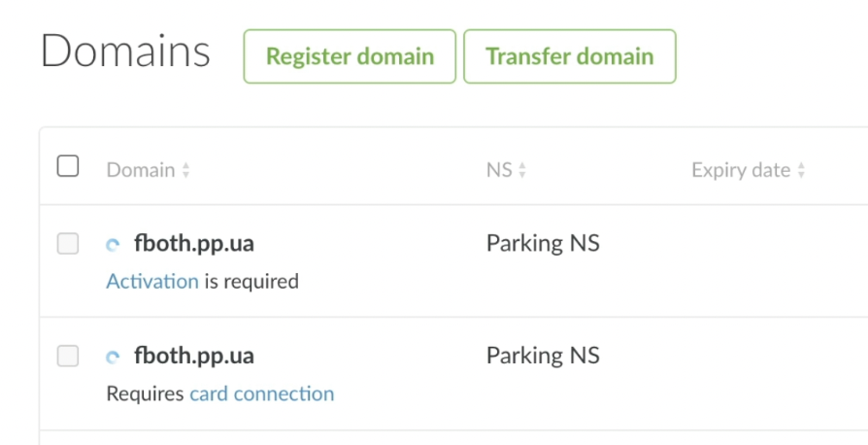The height and width of the screenshot is (445, 868).
Task: Click Parking NS for card-connection domain
Action: [x=543, y=356]
